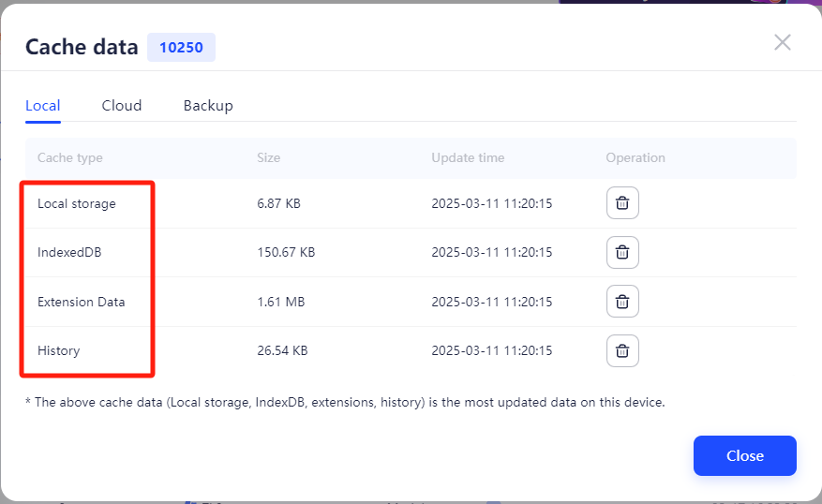Select the History row label
The width and height of the screenshot is (822, 504).
(x=59, y=350)
